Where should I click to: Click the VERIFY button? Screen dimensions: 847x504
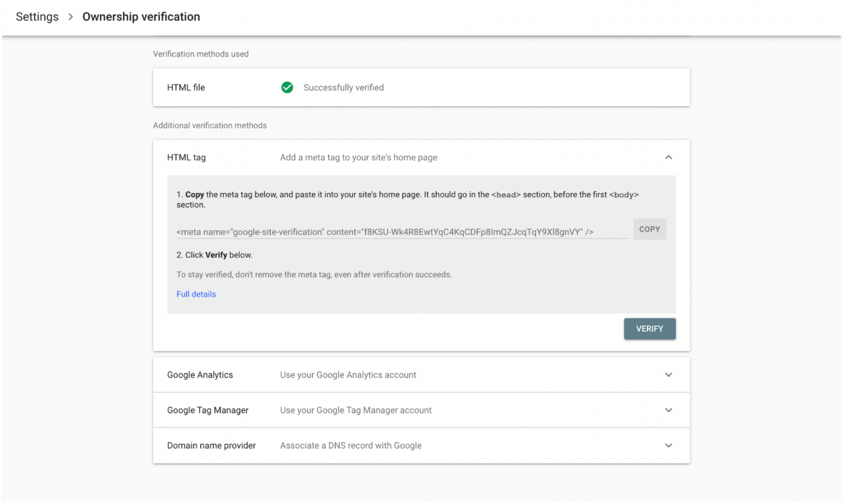[x=650, y=328]
